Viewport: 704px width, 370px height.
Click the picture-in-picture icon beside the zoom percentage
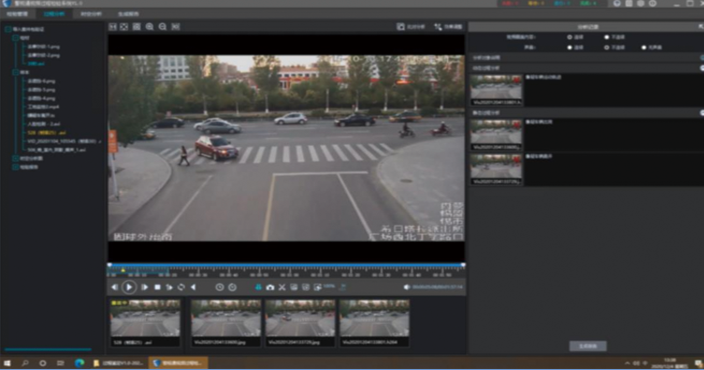click(x=317, y=287)
